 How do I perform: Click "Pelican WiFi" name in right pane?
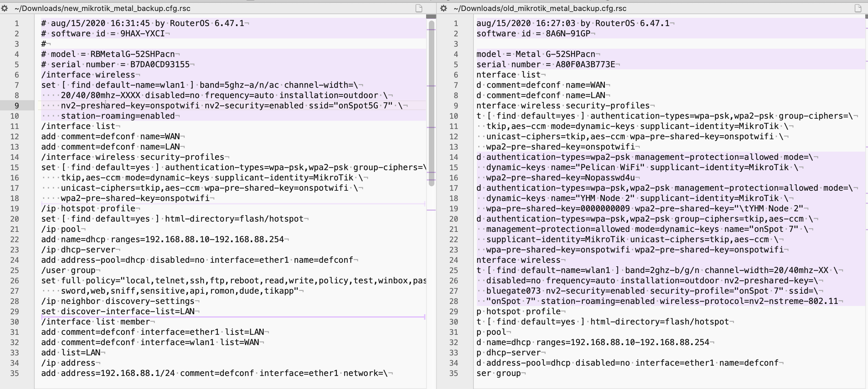[610, 167]
